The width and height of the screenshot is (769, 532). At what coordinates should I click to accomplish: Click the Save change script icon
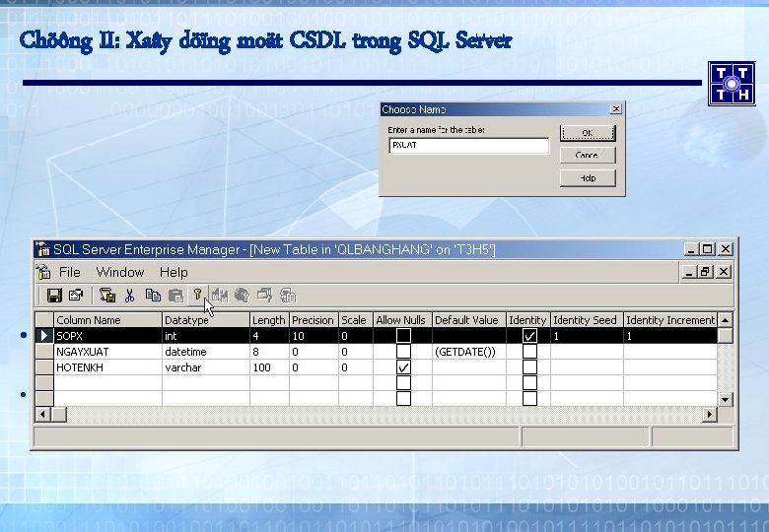[x=107, y=296]
